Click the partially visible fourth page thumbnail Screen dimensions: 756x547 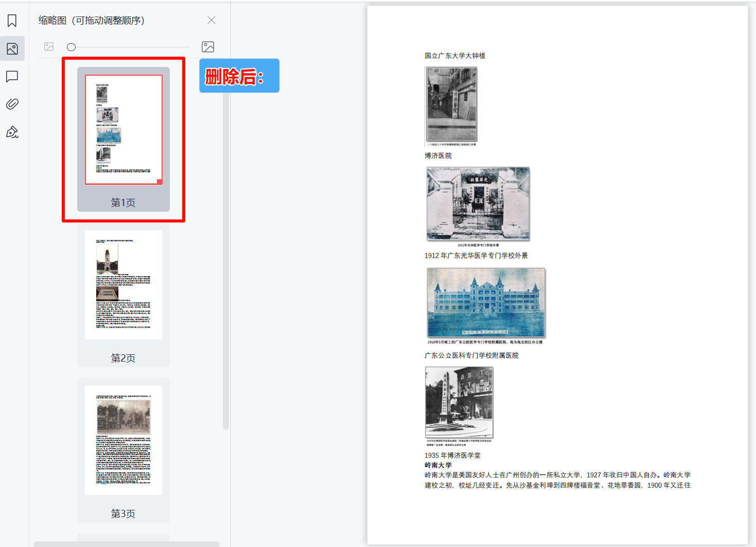click(x=123, y=539)
